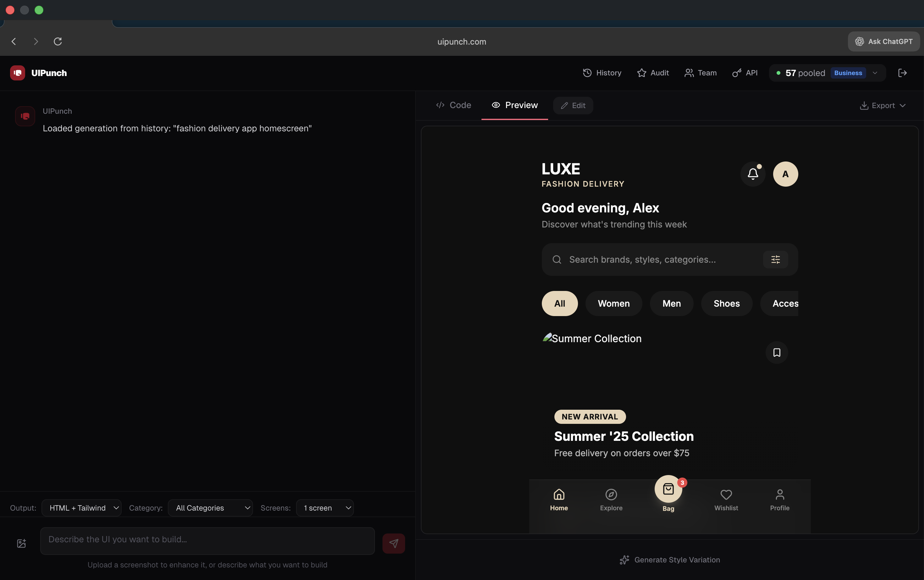Click the notification bell in the preview
Image resolution: width=924 pixels, height=580 pixels.
pyautogui.click(x=753, y=174)
